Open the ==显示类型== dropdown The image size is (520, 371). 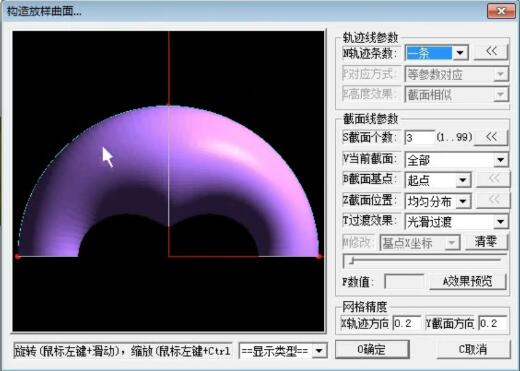pos(319,351)
